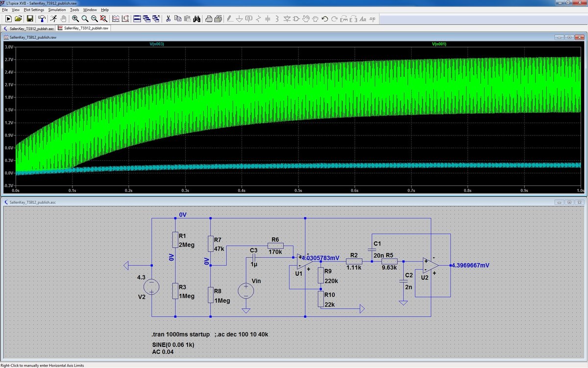Open Control Panel via hammer icon

pos(42,19)
